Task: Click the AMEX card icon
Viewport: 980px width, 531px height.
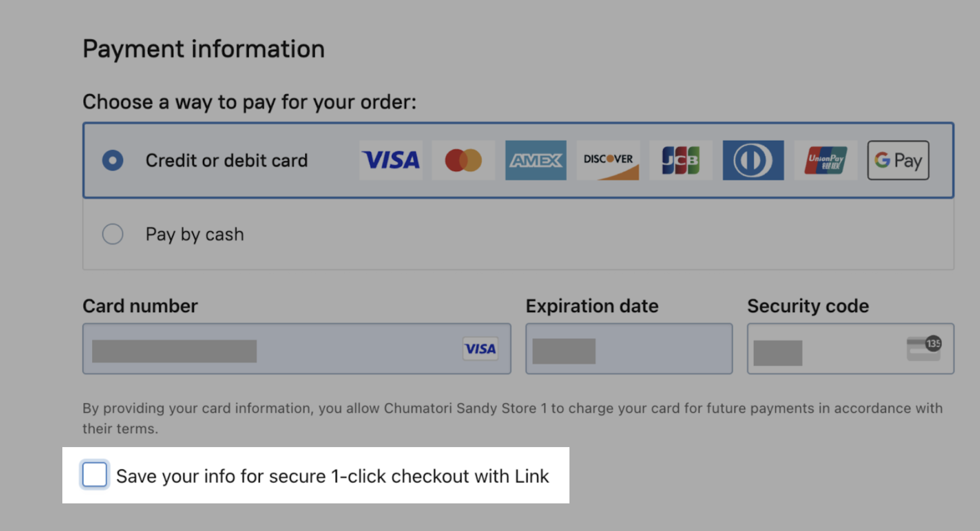Action: point(535,160)
